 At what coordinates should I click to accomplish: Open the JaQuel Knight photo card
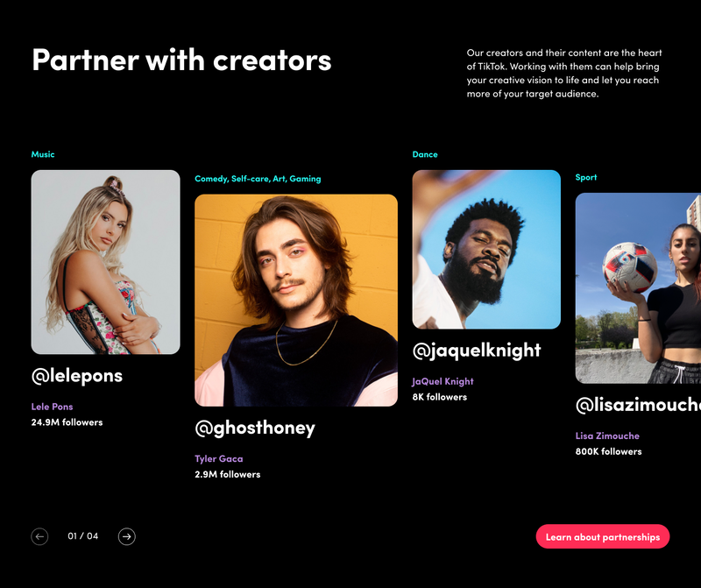pyautogui.click(x=486, y=250)
